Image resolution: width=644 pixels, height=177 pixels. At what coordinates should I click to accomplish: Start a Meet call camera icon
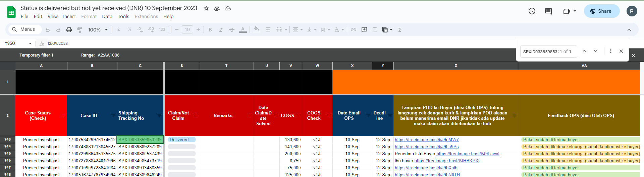567,11
